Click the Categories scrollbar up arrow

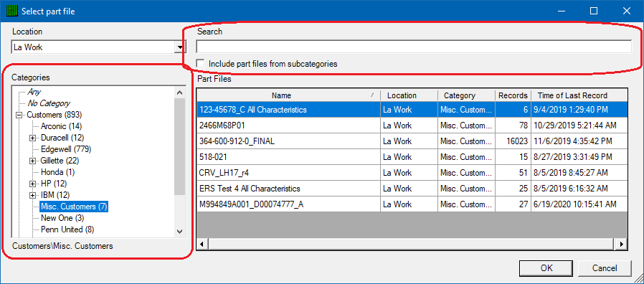(179, 93)
